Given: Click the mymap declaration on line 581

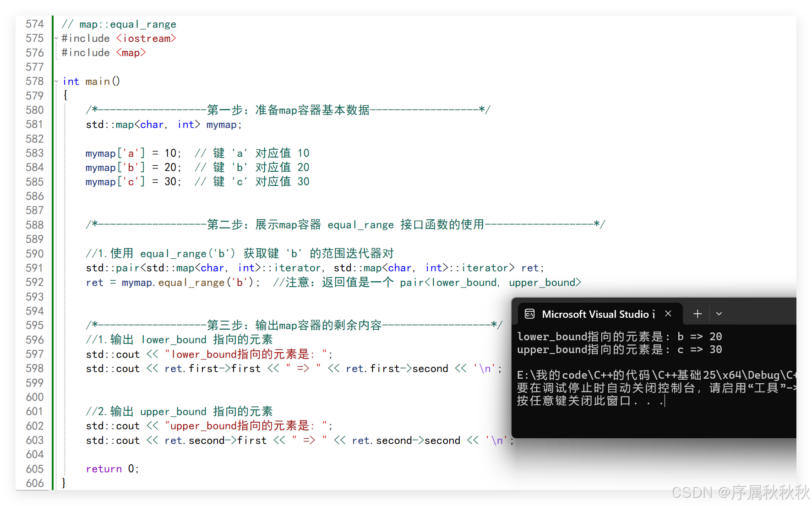Looking at the screenshot, I should click(163, 124).
